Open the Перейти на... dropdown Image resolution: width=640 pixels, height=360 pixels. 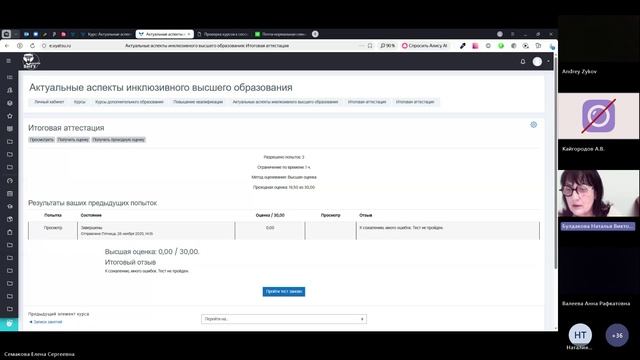click(x=284, y=319)
